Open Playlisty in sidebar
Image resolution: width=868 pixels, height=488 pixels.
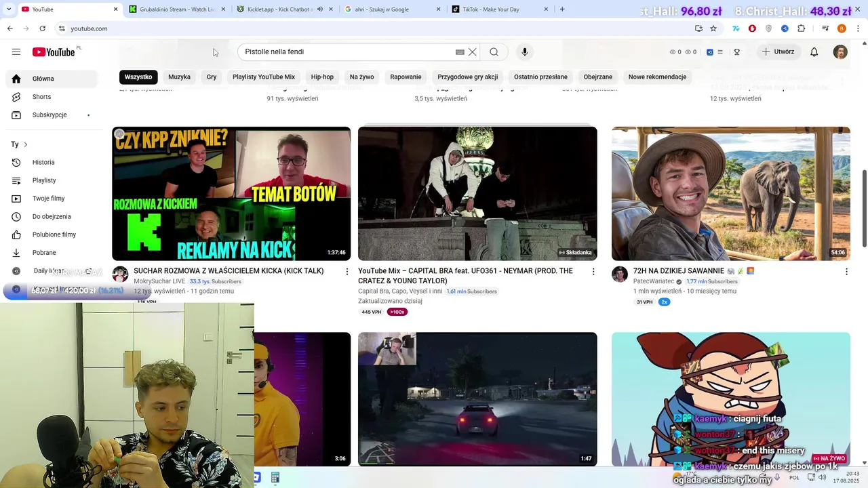pyautogui.click(x=52, y=181)
